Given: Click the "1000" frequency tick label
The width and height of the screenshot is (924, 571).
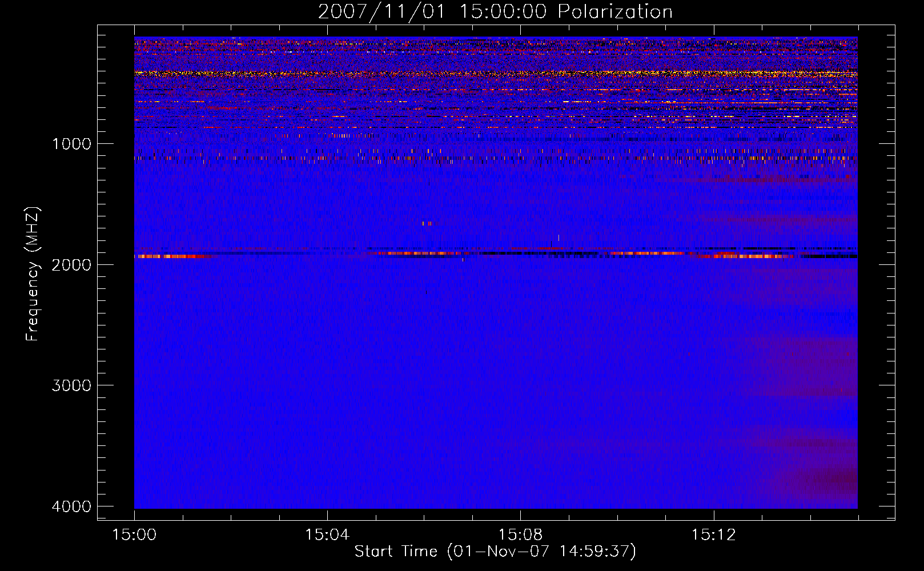Looking at the screenshot, I should [x=71, y=144].
